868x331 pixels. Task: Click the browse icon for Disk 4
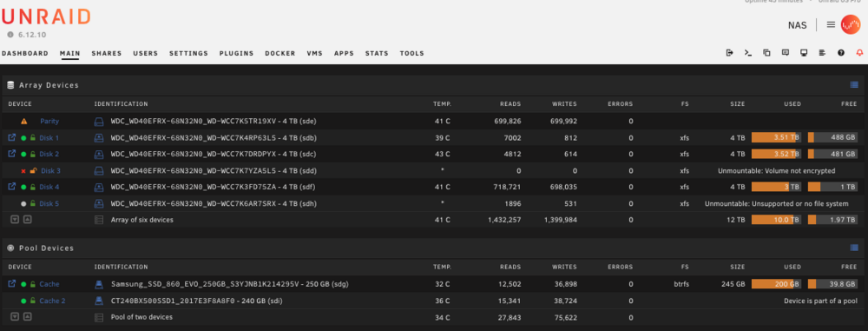tap(11, 187)
